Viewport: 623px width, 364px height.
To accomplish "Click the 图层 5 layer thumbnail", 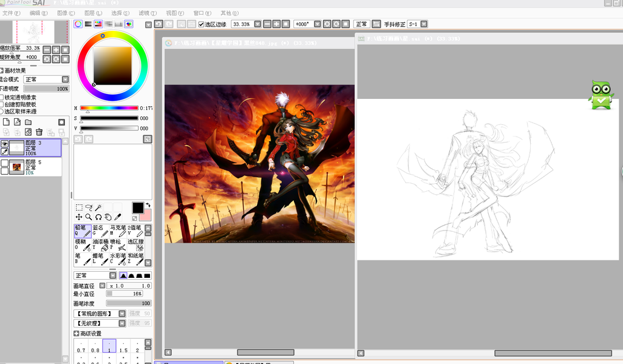I will tap(16, 167).
